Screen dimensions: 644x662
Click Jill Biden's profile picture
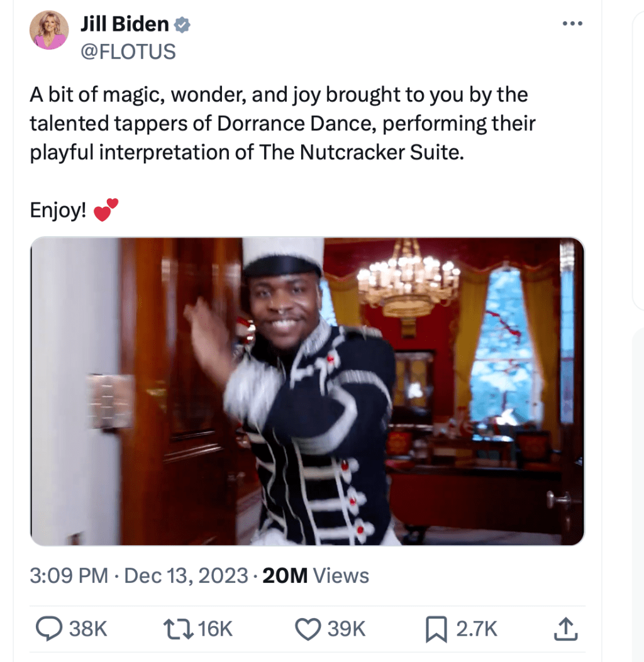tap(48, 30)
